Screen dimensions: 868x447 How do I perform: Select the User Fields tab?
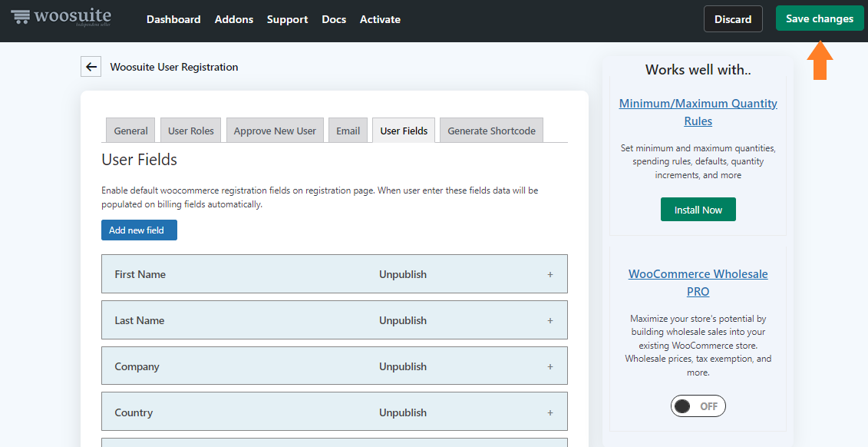[x=404, y=130]
